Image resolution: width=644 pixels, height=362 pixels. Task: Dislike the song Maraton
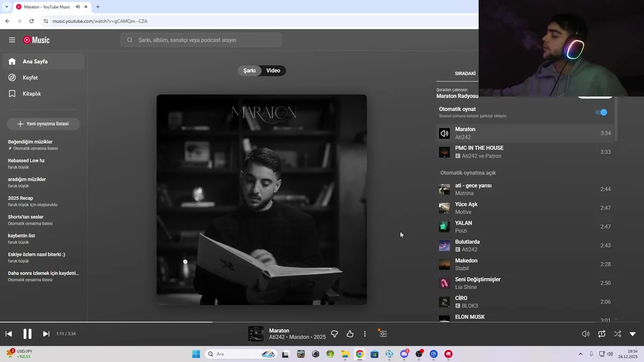[x=335, y=334]
